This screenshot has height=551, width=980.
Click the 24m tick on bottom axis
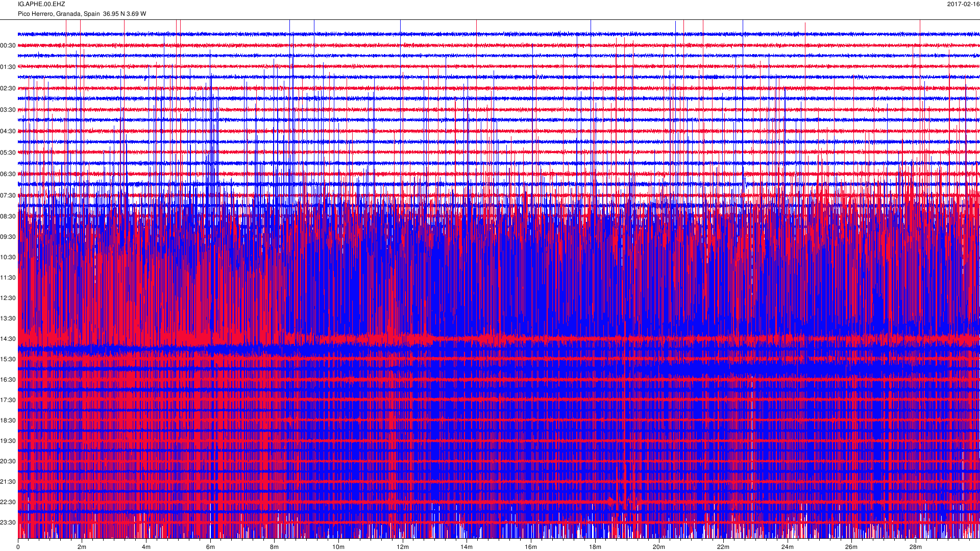click(787, 547)
